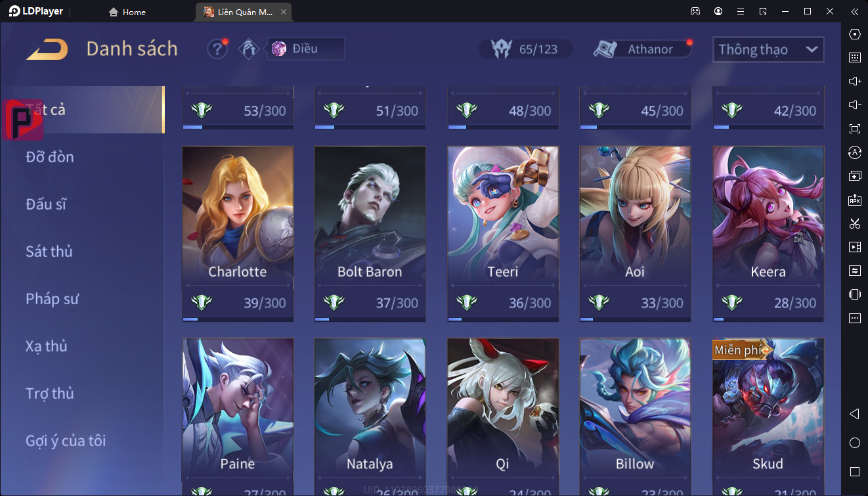This screenshot has width=868, height=496.
Task: Click the LDPlayer fullscreen icon
Action: click(855, 129)
